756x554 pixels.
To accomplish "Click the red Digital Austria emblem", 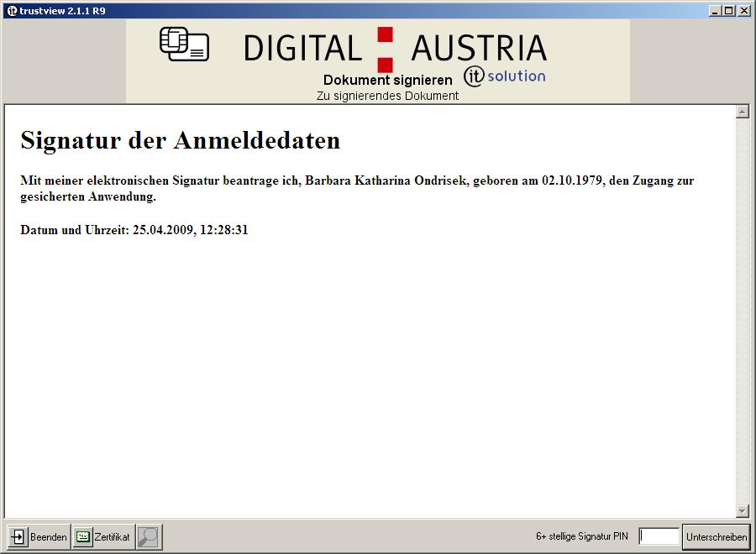I will (385, 49).
